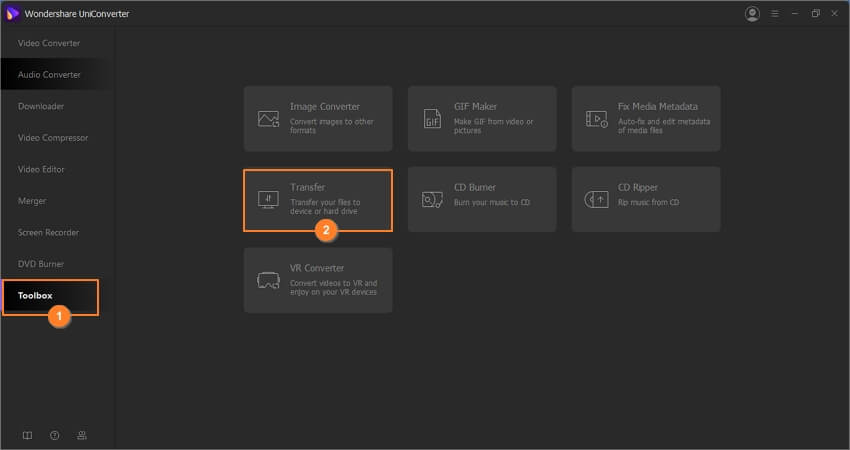
Task: Close the UniConverter window
Action: click(x=835, y=14)
